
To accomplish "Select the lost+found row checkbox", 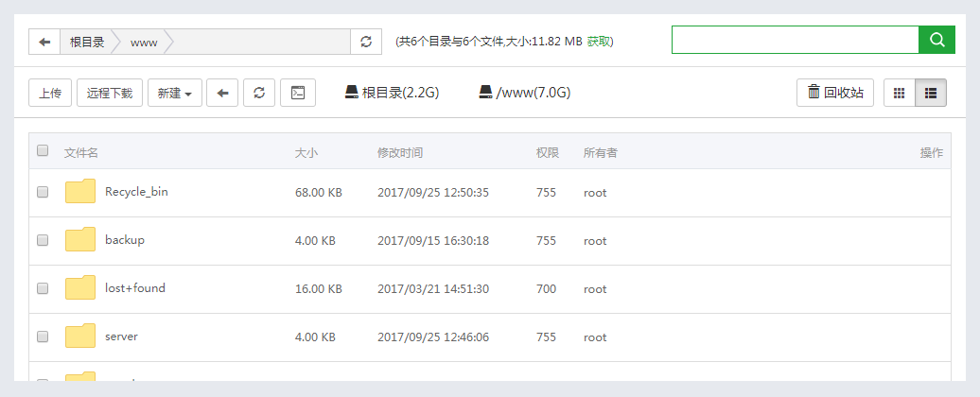I will click(43, 288).
